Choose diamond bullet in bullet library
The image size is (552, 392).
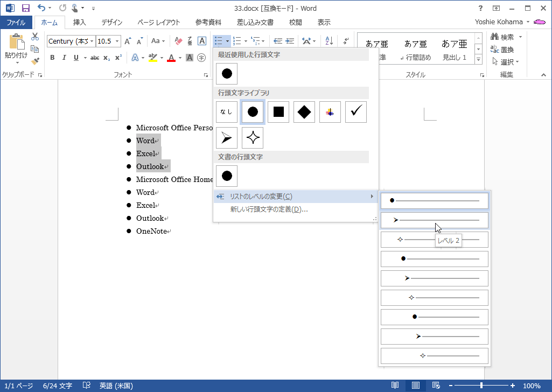point(304,112)
